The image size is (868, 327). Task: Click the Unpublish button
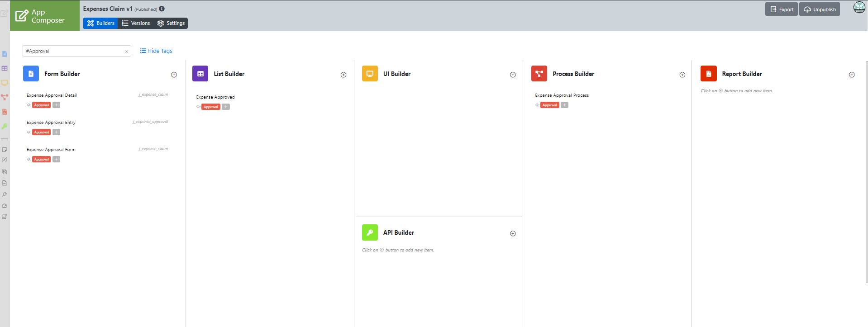[x=820, y=9]
